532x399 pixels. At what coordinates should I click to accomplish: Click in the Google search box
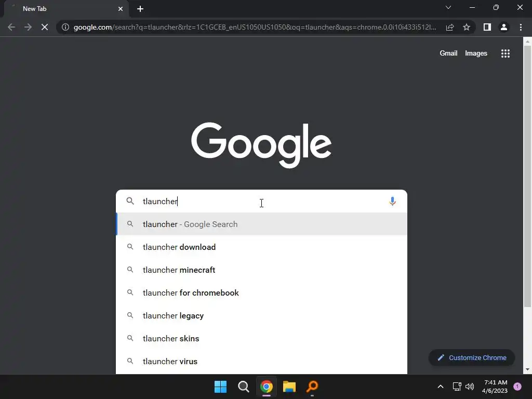(x=262, y=201)
